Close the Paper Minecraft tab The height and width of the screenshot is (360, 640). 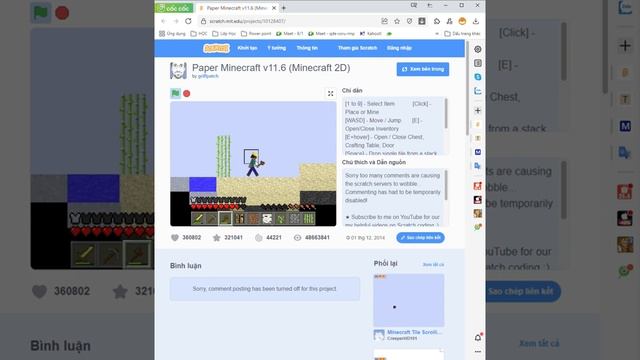(274, 8)
